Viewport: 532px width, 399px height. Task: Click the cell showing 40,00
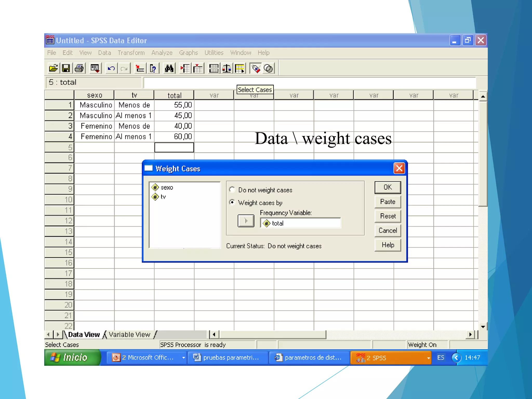coord(174,126)
